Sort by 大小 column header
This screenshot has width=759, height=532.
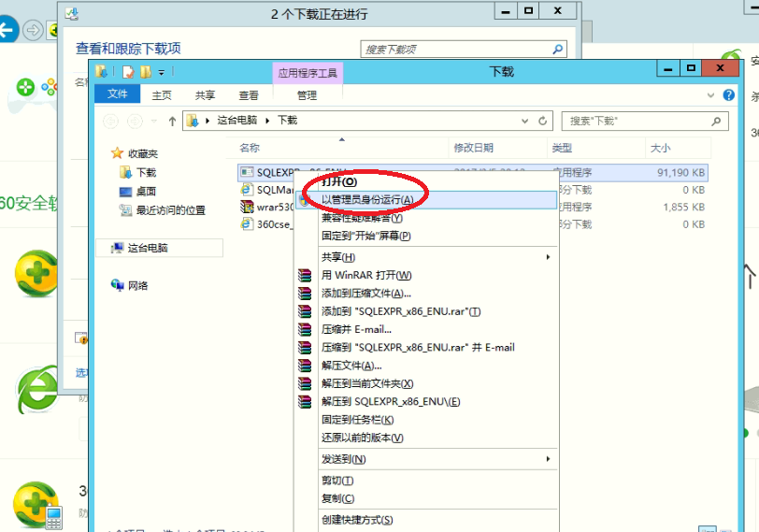(x=660, y=148)
